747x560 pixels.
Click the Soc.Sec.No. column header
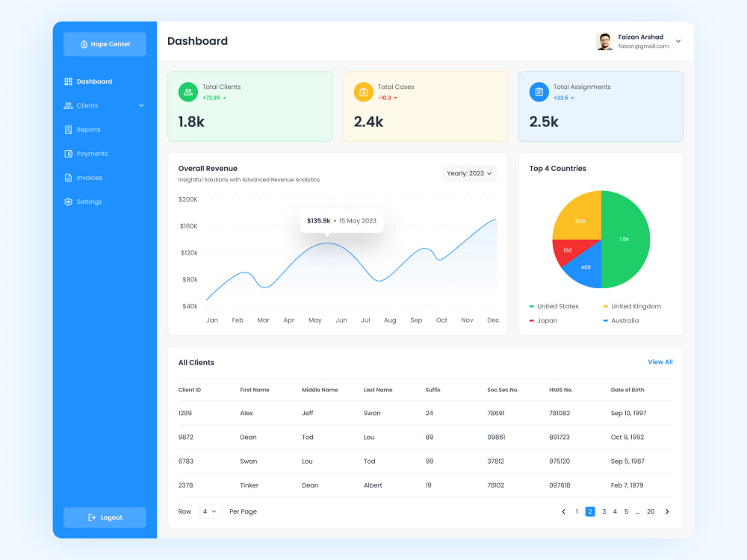click(x=503, y=390)
